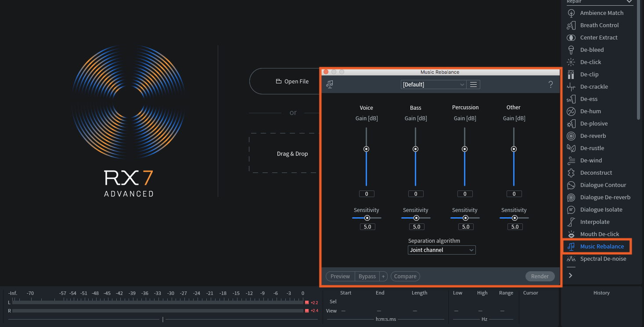Click the plus button beside Bypass
Viewport: 644px width, 327px height.
pos(383,276)
